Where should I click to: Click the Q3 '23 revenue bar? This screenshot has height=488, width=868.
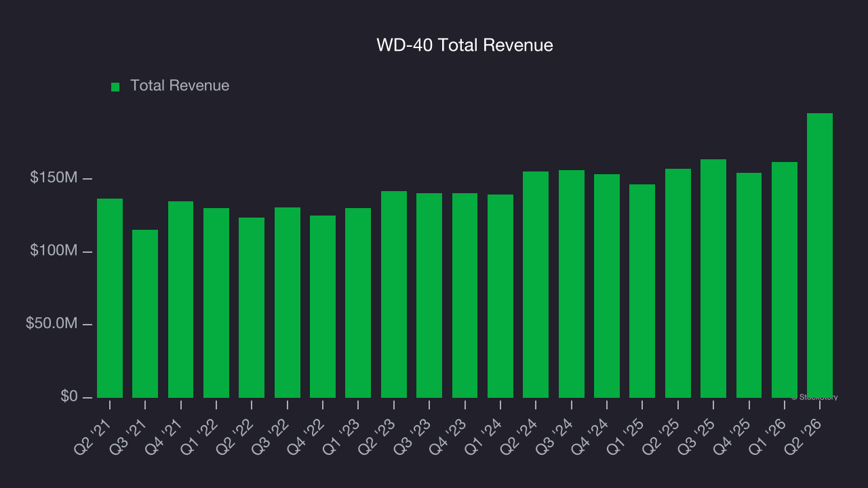(x=429, y=296)
